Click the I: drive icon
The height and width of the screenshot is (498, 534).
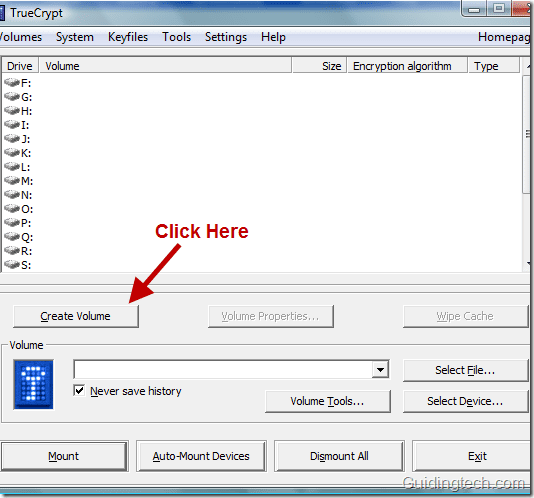pos(12,125)
